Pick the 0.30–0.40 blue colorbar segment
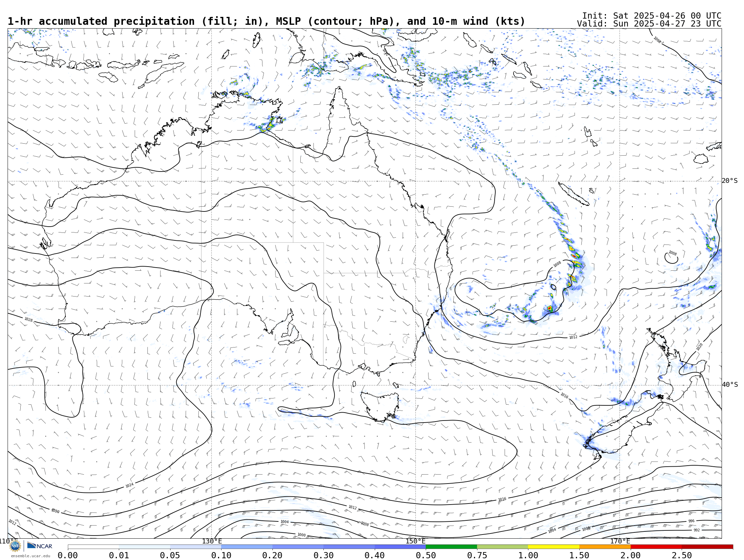This screenshot has width=744, height=560. pos(349,547)
